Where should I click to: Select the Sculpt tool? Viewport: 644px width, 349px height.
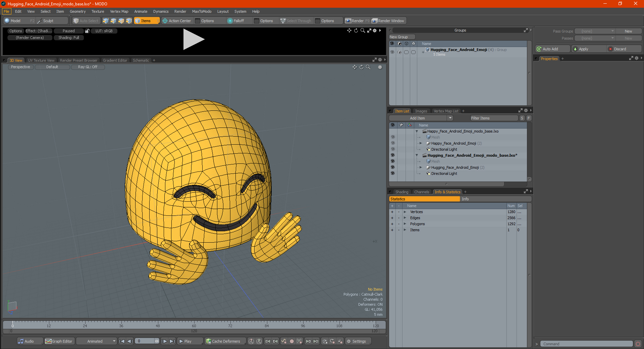coord(52,21)
